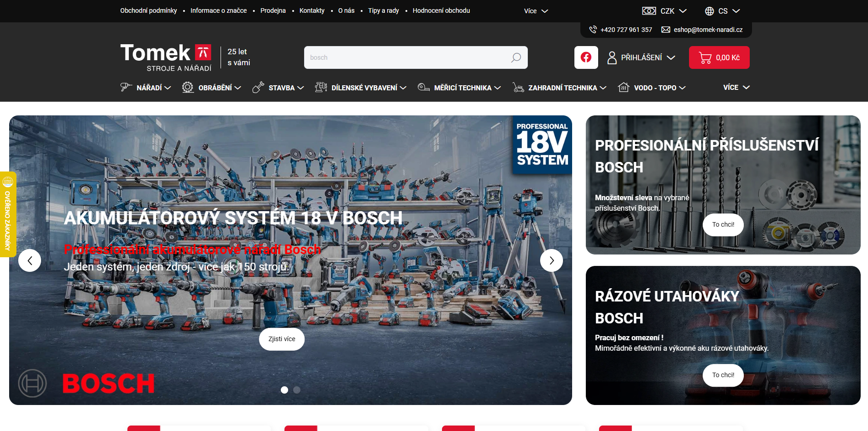Viewport: 868px width, 431px height.
Task: Open the main navigation Více menu
Action: tap(736, 87)
